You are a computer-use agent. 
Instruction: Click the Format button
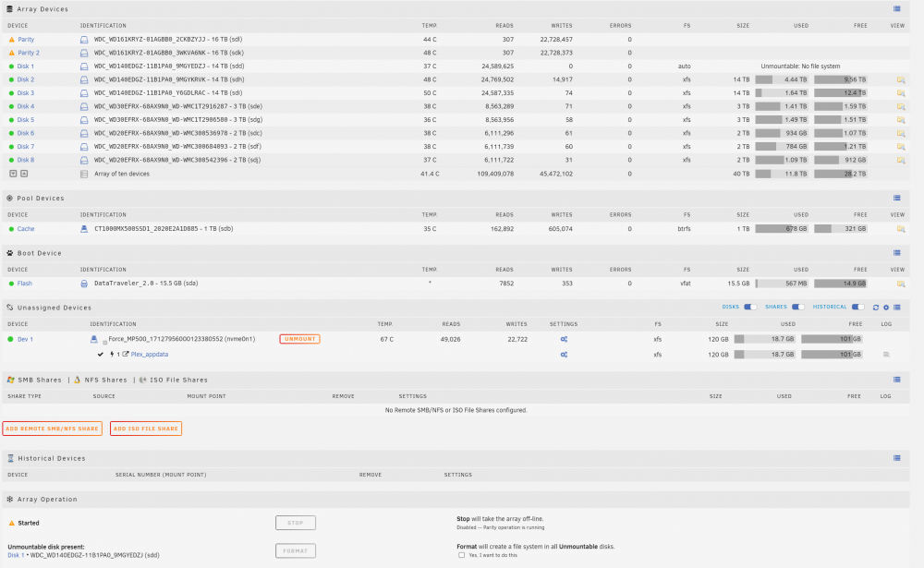296,550
